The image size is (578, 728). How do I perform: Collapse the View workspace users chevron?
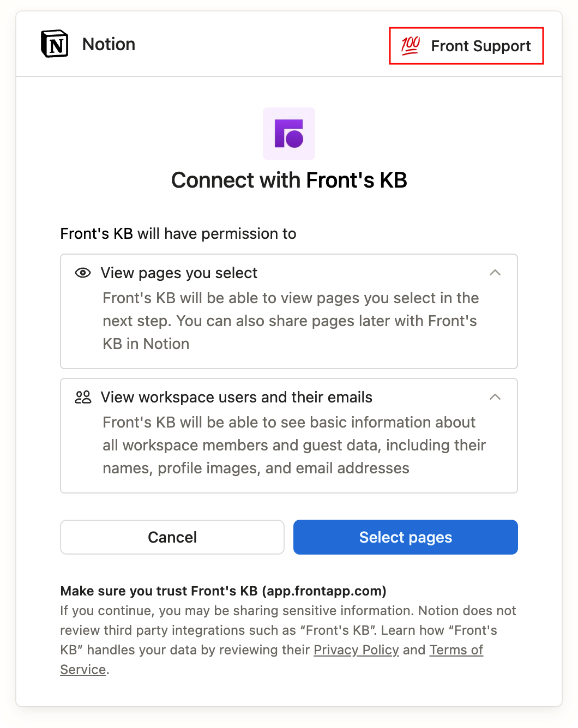(495, 397)
